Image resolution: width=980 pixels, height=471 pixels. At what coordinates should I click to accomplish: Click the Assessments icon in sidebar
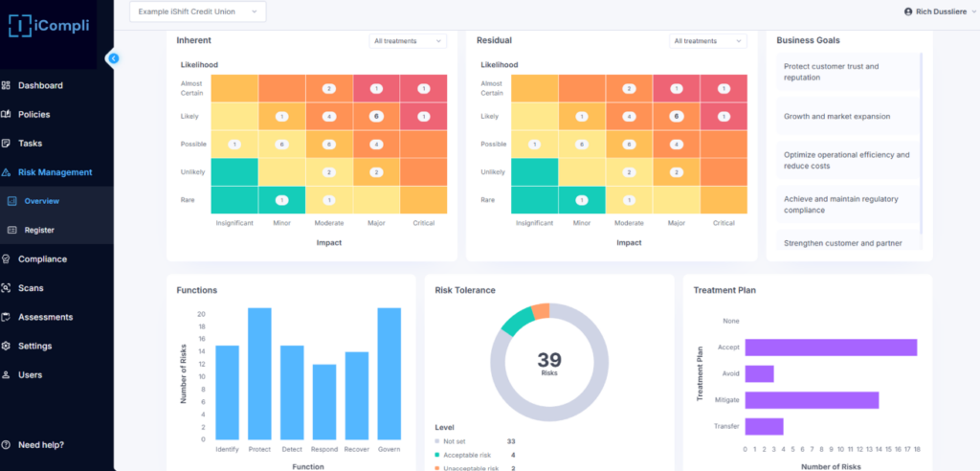7,317
